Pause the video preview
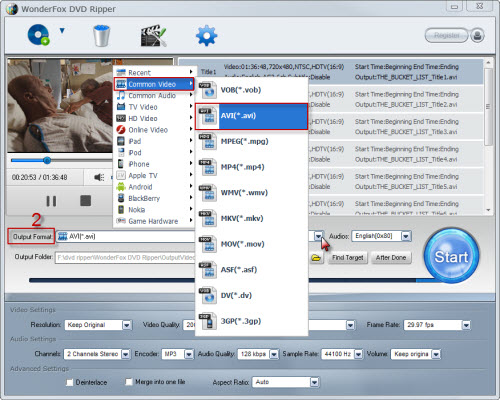The height and width of the screenshot is (400, 500). pyautogui.click(x=51, y=201)
